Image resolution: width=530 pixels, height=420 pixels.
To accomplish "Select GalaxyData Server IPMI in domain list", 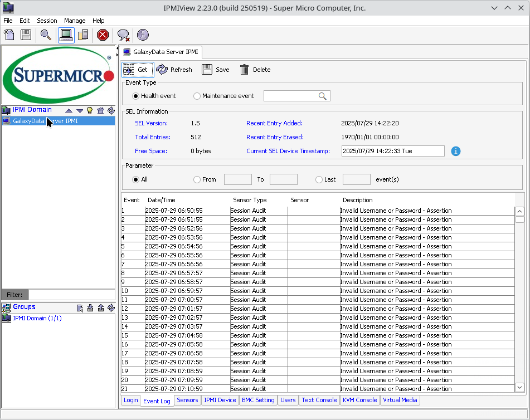I will point(59,121).
